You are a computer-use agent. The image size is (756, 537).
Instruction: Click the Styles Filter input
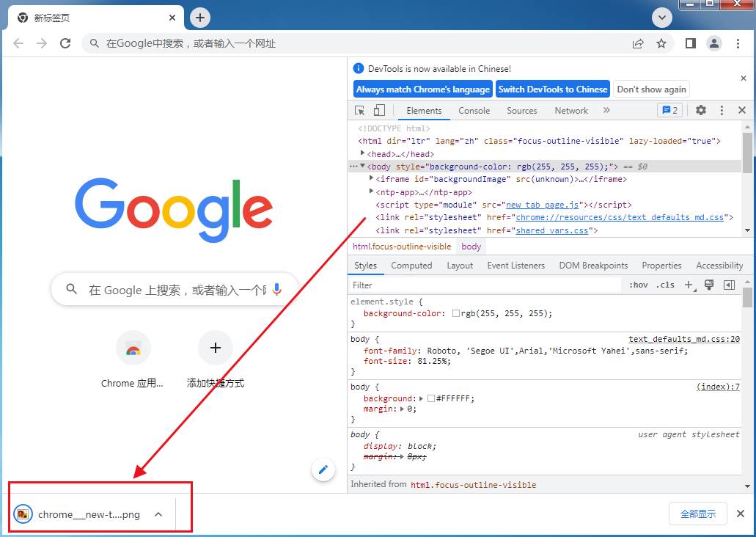485,285
